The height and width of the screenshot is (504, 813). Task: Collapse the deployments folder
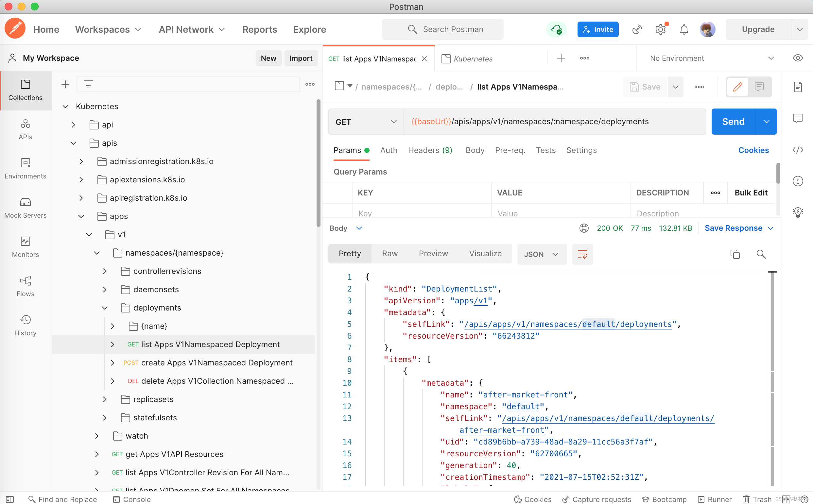(104, 307)
